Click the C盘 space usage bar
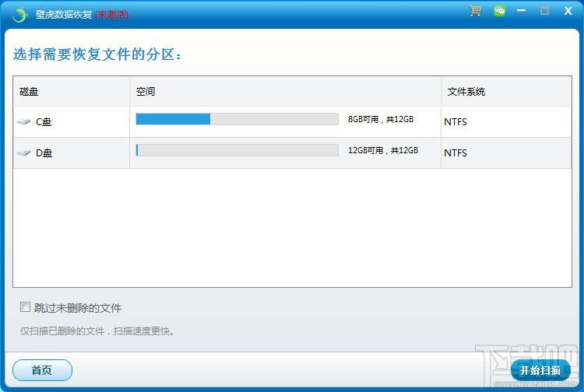The height and width of the screenshot is (392, 584). (x=237, y=119)
